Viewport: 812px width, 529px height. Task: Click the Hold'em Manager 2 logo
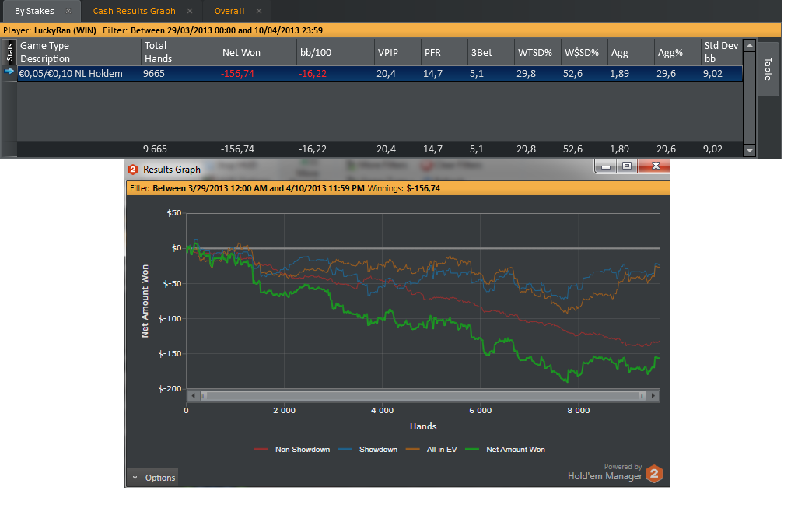click(654, 473)
